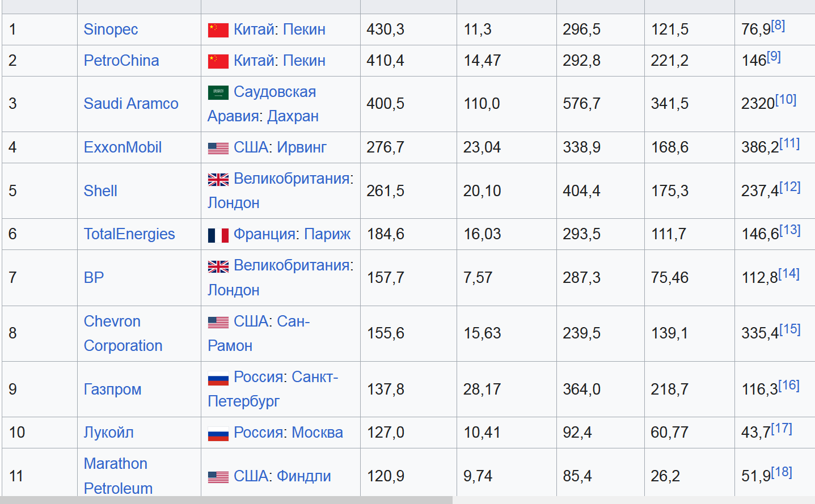Click the USA flag in the Chevron row

pos(218,322)
